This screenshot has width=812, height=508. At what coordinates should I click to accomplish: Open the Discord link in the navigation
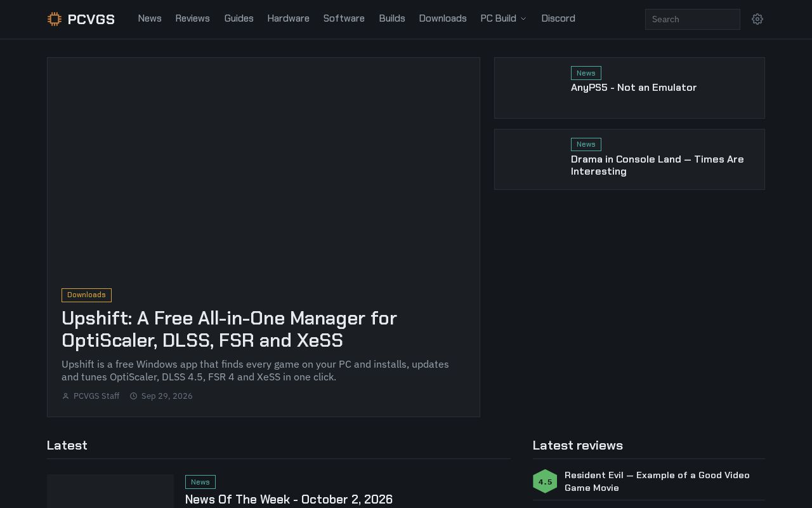(558, 18)
